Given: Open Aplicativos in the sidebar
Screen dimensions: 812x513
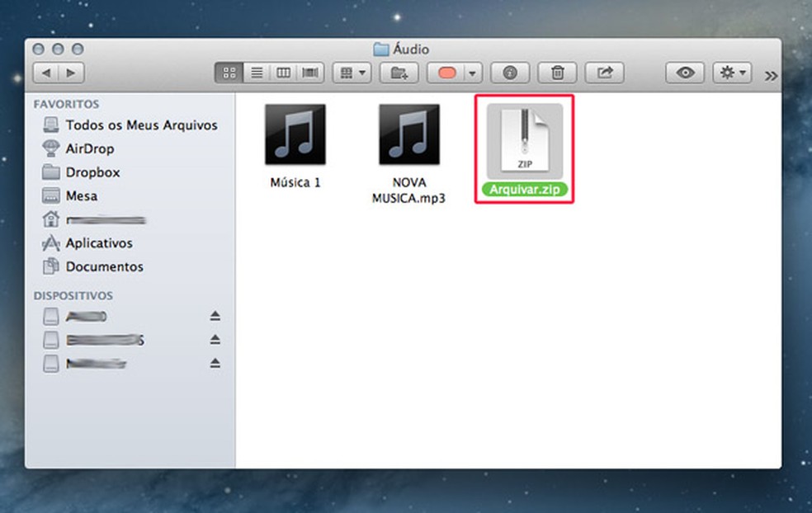Looking at the screenshot, I should pyautogui.click(x=130, y=243).
